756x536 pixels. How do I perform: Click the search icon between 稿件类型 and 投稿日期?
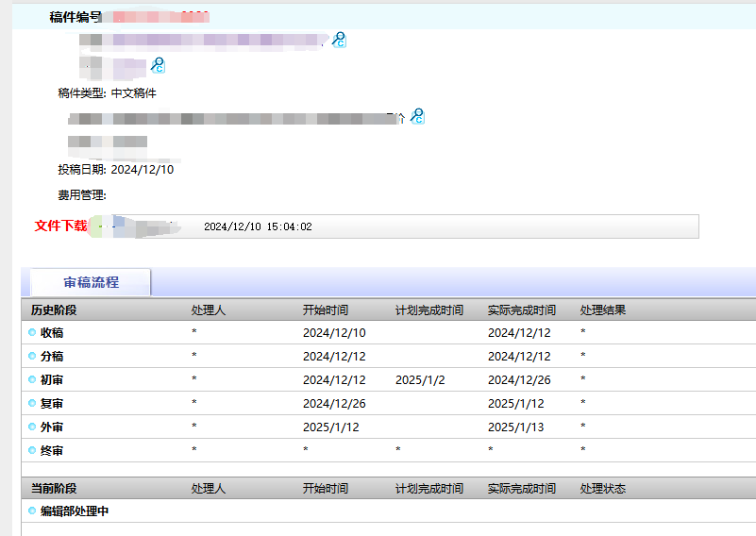point(416,116)
